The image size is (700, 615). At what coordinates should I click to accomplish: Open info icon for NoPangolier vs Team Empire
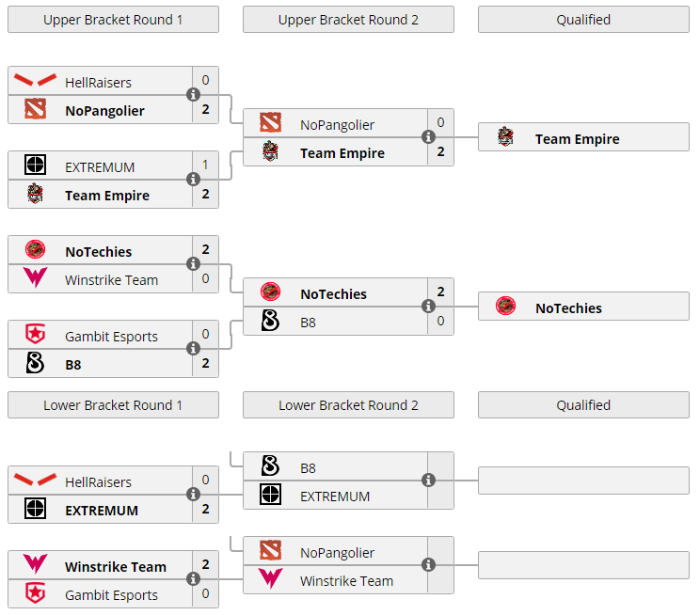(x=428, y=137)
